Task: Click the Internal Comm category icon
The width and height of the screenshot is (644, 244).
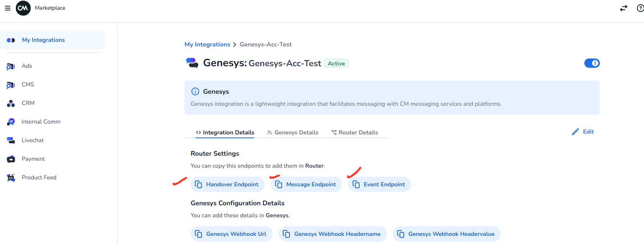Action: tap(11, 122)
